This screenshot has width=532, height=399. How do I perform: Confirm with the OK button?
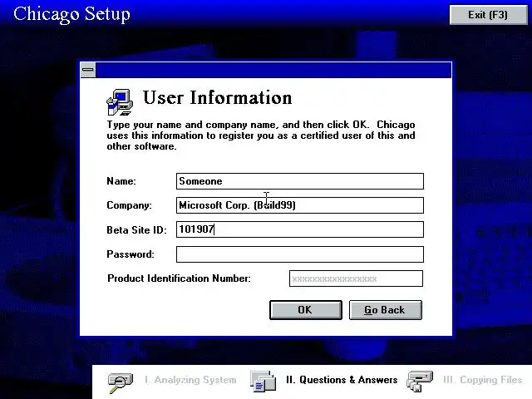[306, 310]
